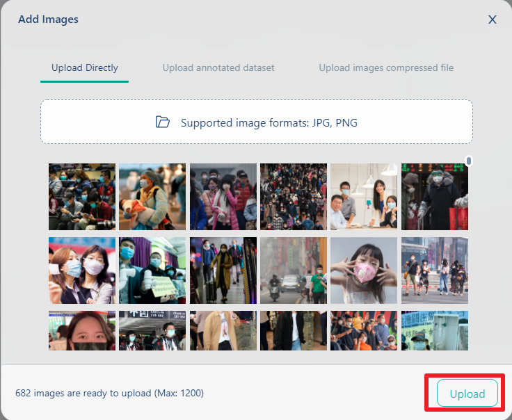Click Supported image formats drop area
Image resolution: width=512 pixels, height=420 pixels.
coord(257,122)
